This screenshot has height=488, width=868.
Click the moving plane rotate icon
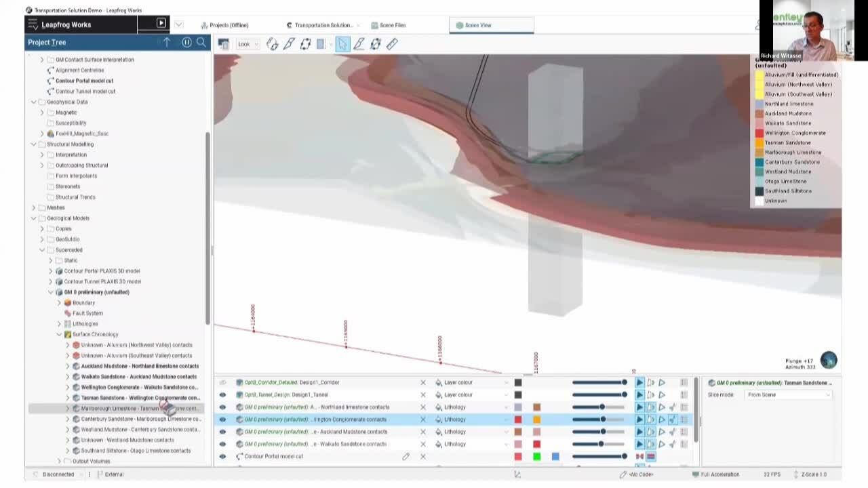(375, 44)
